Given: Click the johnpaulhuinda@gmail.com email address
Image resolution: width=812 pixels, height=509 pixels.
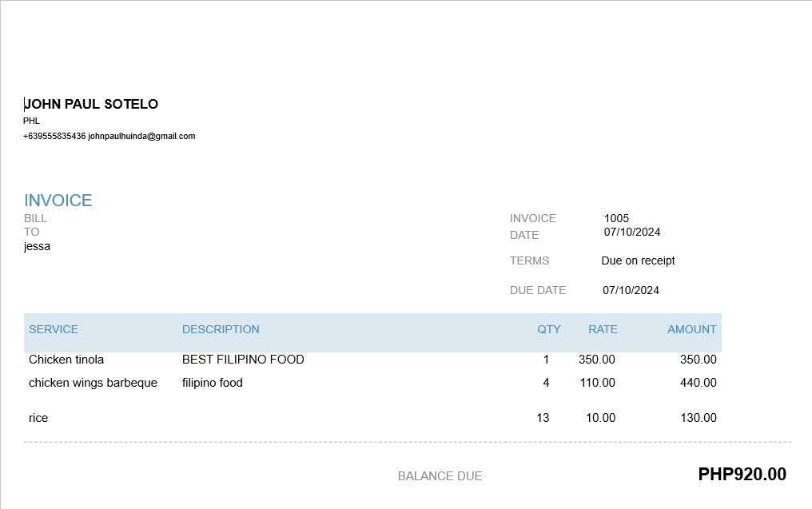Looking at the screenshot, I should (x=141, y=136).
